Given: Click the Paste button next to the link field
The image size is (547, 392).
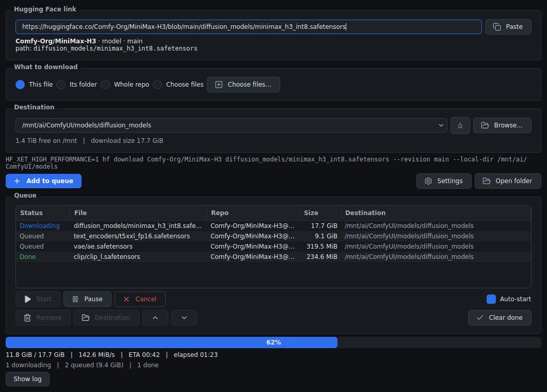Looking at the screenshot, I should pyautogui.click(x=508, y=27).
